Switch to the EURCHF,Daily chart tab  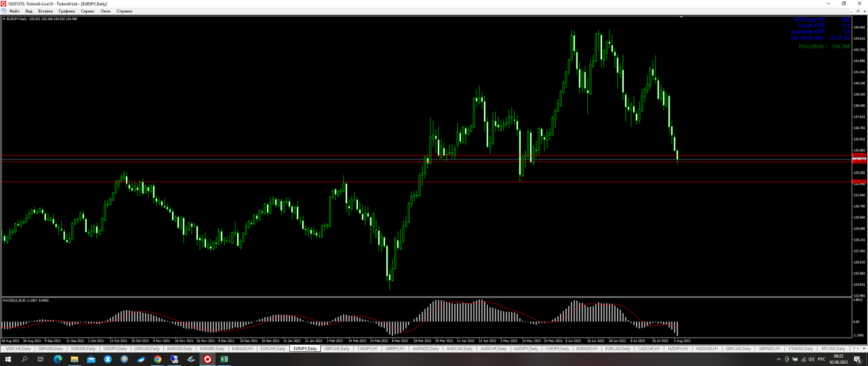(x=273, y=349)
